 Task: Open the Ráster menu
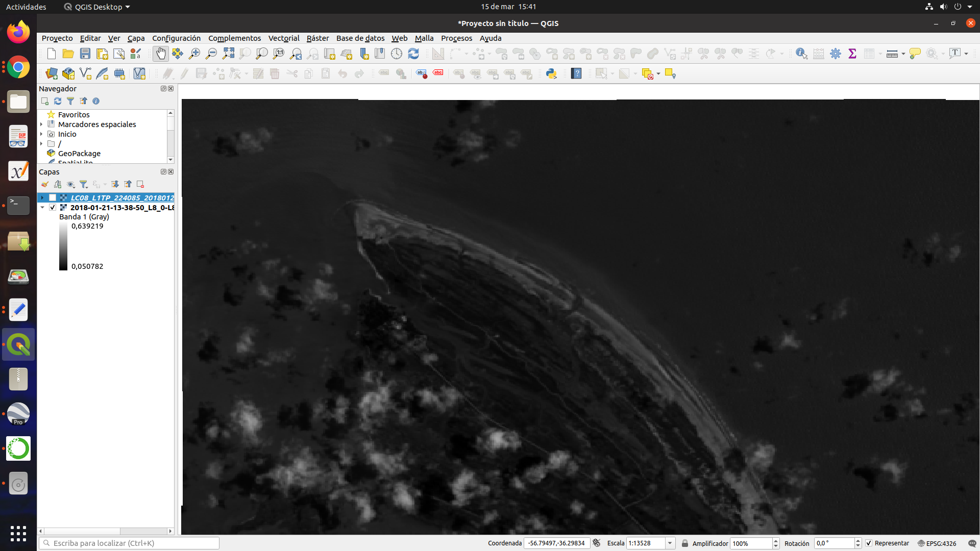coord(317,38)
